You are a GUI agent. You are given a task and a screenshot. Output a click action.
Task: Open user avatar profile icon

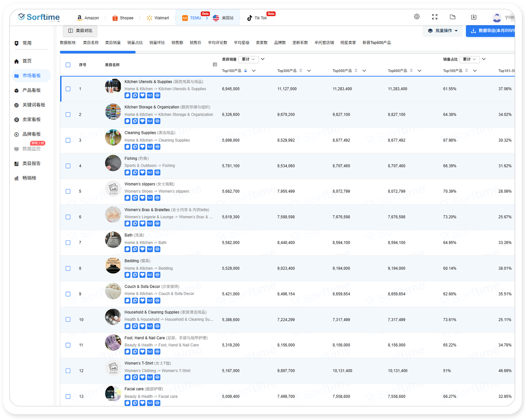tap(496, 17)
